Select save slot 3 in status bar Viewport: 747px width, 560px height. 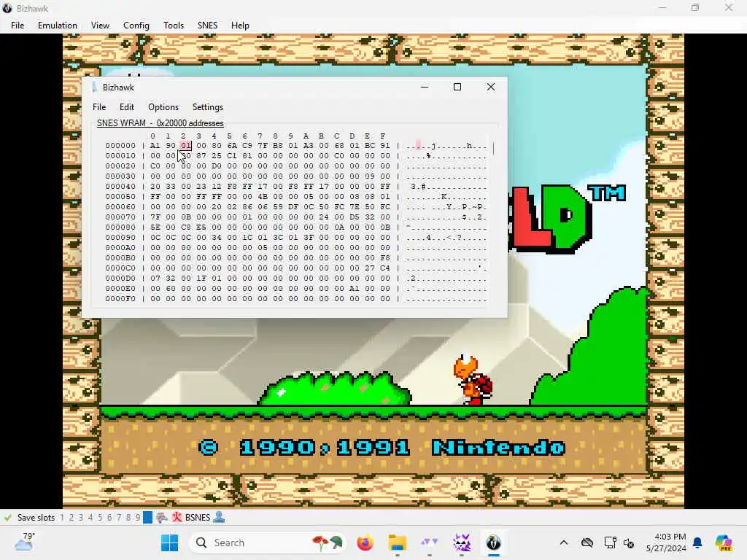[x=81, y=518]
